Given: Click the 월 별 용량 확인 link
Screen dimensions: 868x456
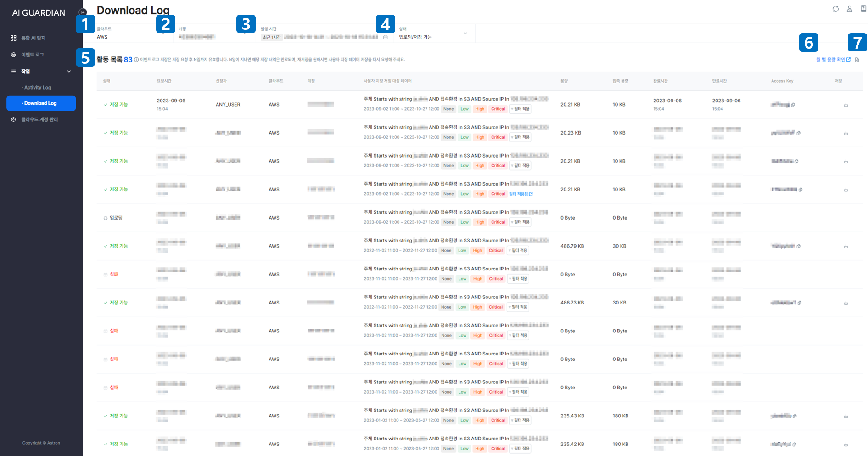Looking at the screenshot, I should pyautogui.click(x=833, y=60).
